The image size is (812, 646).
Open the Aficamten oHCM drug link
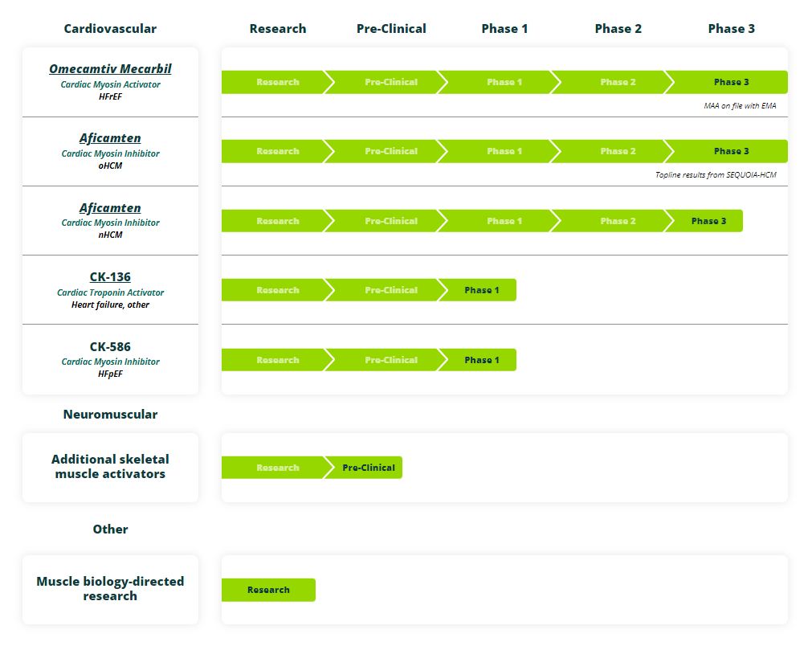(110, 138)
